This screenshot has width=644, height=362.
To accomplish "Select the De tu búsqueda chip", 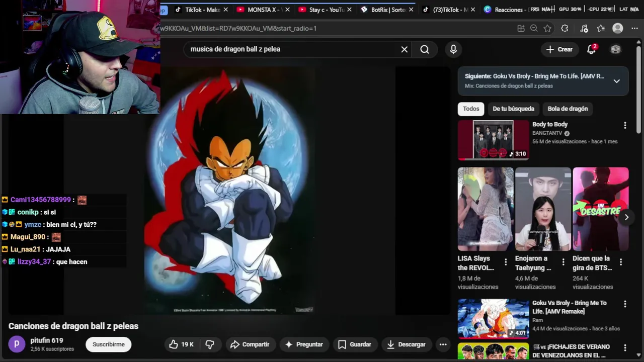I will pyautogui.click(x=513, y=109).
